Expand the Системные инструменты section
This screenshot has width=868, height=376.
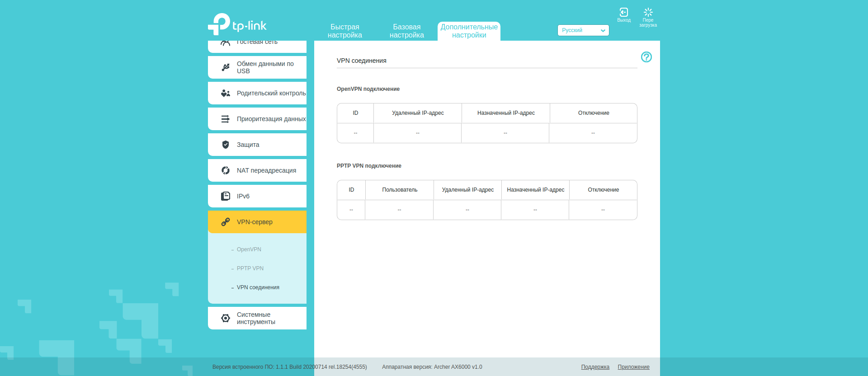point(257,318)
